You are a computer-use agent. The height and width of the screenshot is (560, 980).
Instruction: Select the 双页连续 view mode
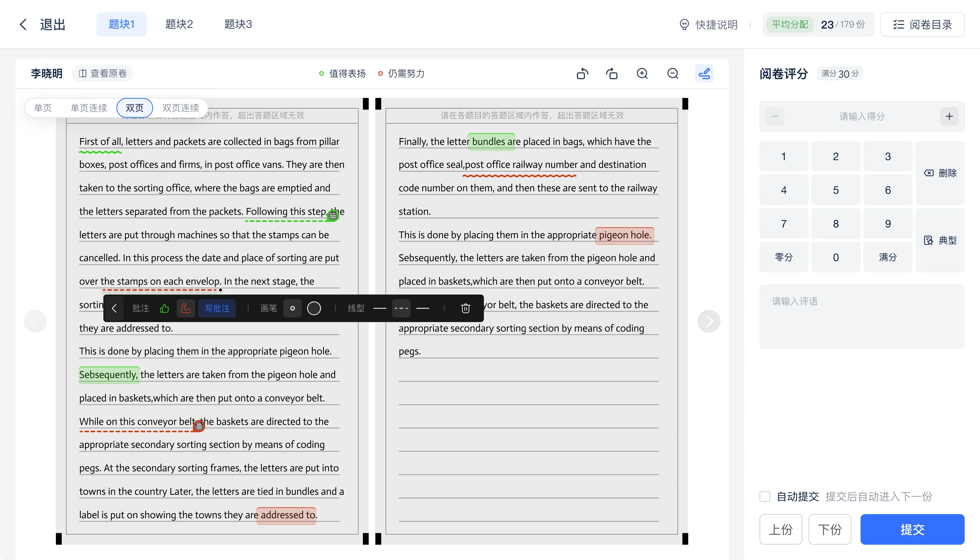coord(180,108)
